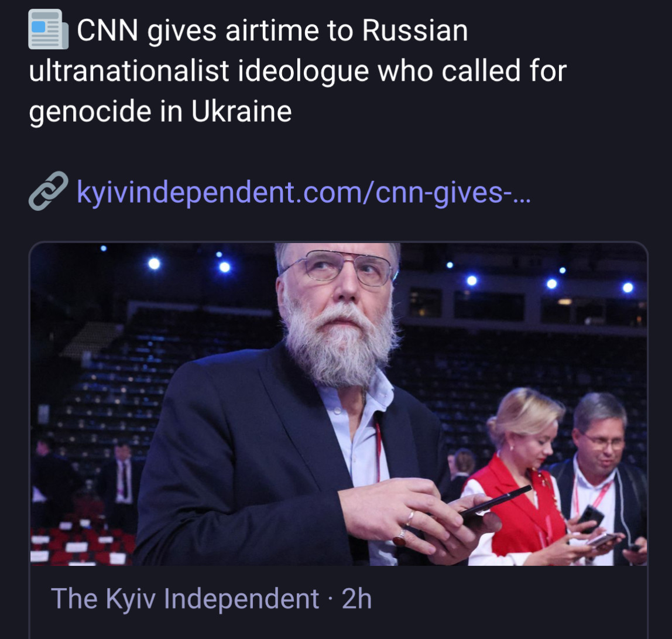Click the newspaper emoji icon before the headline
Viewport: 672px width, 639px height.
pyautogui.click(x=48, y=29)
